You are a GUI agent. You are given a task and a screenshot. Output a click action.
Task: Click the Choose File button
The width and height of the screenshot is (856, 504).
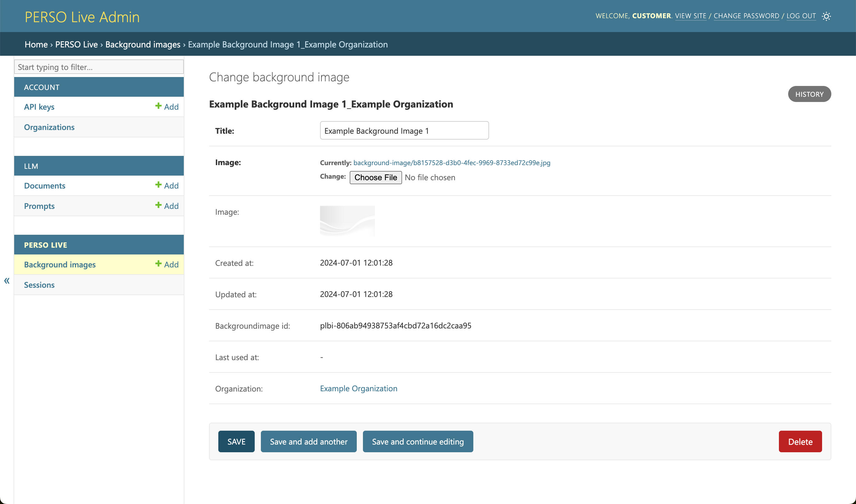pyautogui.click(x=375, y=177)
